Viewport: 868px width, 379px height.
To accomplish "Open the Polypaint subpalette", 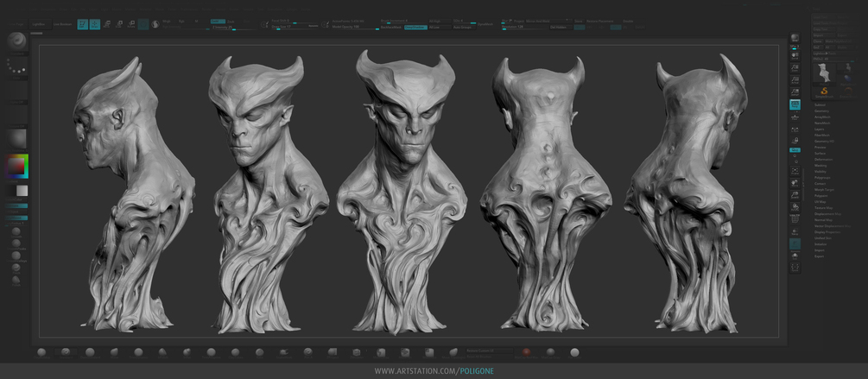I will (x=821, y=196).
